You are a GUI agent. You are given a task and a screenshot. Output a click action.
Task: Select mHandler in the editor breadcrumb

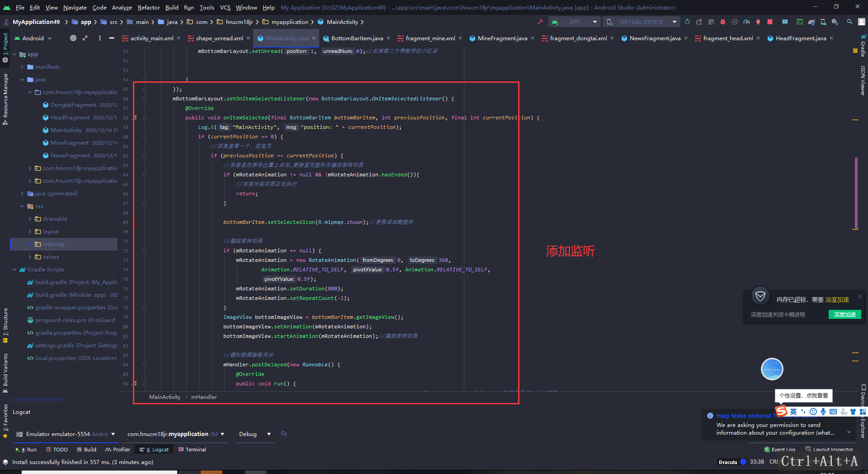pos(204,397)
